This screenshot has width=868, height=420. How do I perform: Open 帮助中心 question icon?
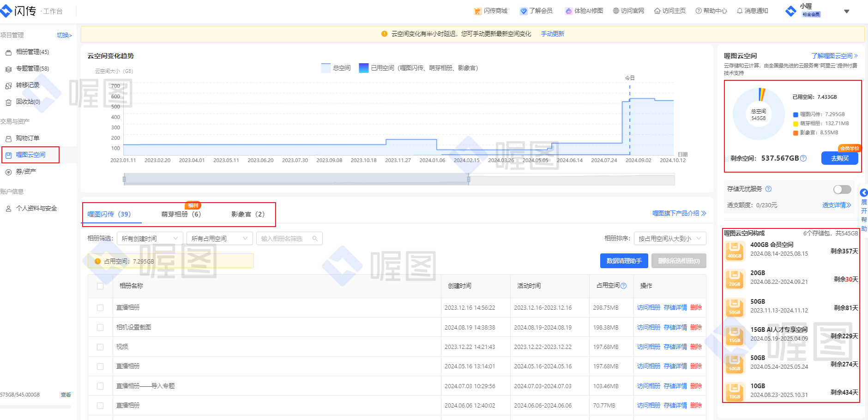click(699, 11)
